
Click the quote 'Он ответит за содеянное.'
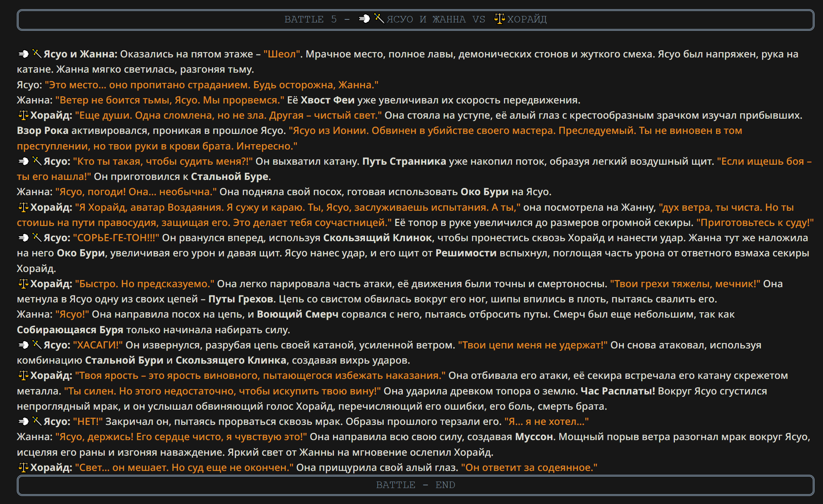click(529, 467)
